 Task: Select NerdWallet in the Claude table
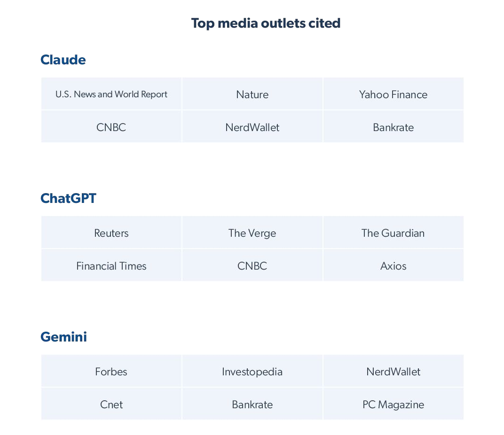(x=252, y=127)
